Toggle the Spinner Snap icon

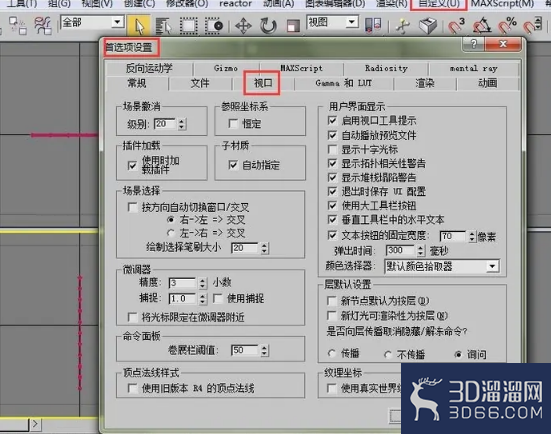(x=532, y=26)
